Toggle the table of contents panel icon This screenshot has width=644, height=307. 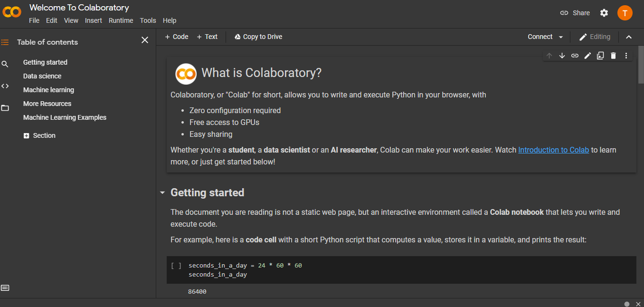[5, 42]
